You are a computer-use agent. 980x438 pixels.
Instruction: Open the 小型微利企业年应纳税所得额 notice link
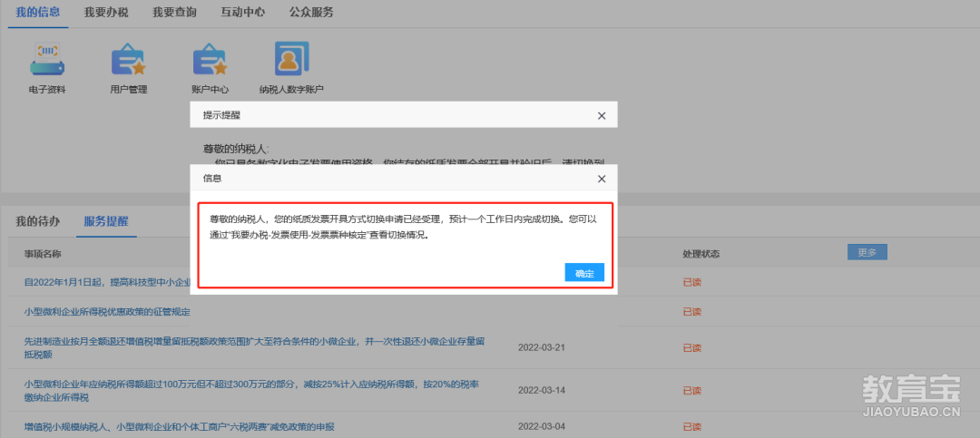point(252,391)
